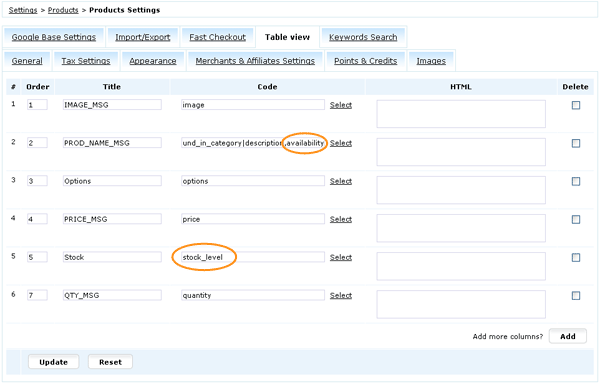Open the Fast Checkout tab
600x384 pixels.
pos(217,37)
